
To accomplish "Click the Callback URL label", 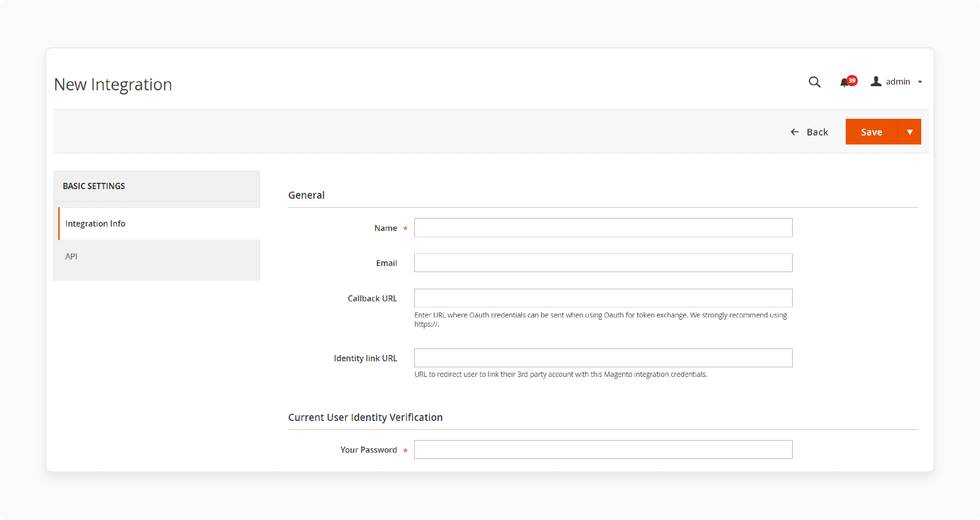I will 372,298.
